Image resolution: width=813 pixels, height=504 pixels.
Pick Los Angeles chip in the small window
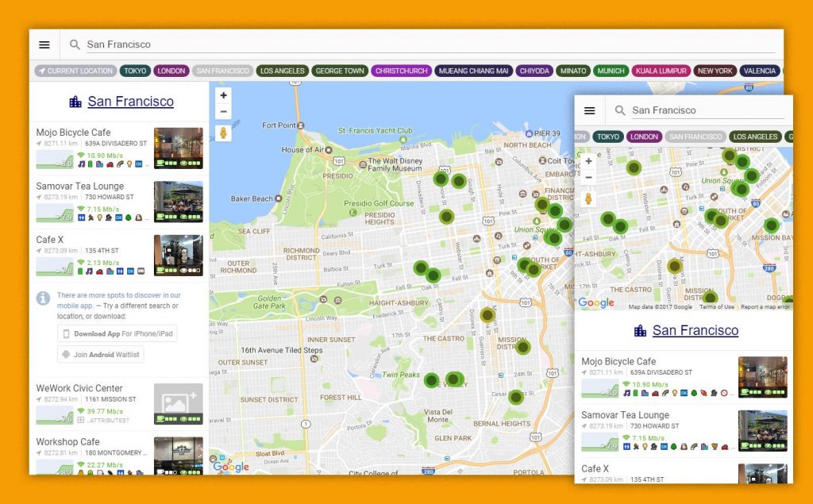[756, 137]
